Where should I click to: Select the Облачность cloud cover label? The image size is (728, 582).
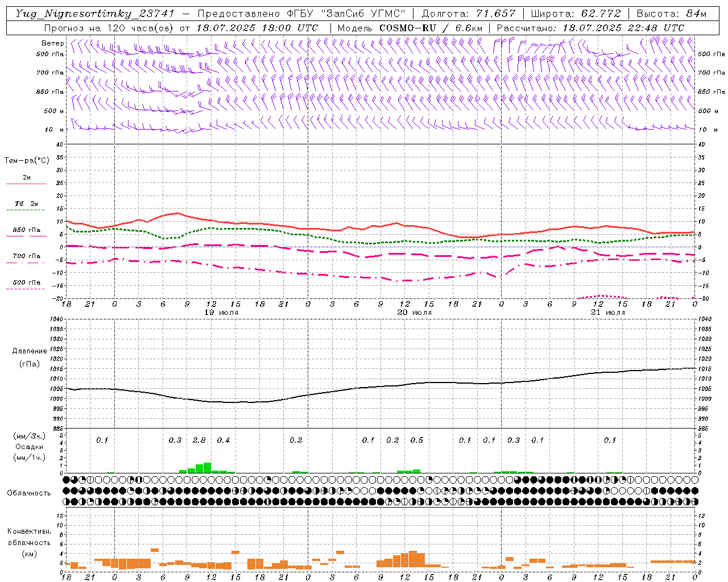29,493
